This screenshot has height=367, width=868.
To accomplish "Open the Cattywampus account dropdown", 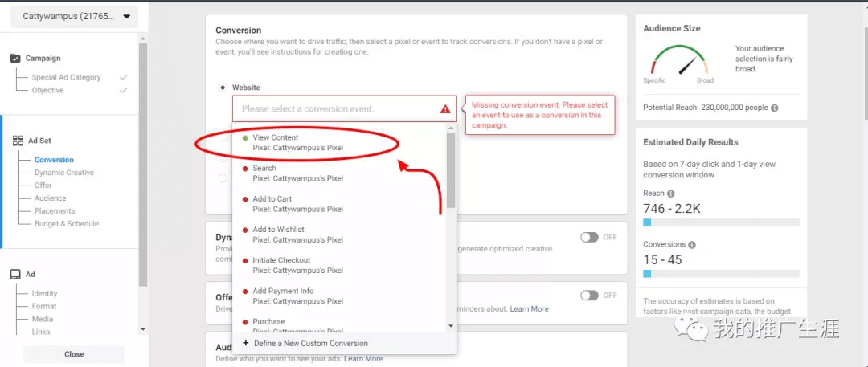I will point(77,16).
